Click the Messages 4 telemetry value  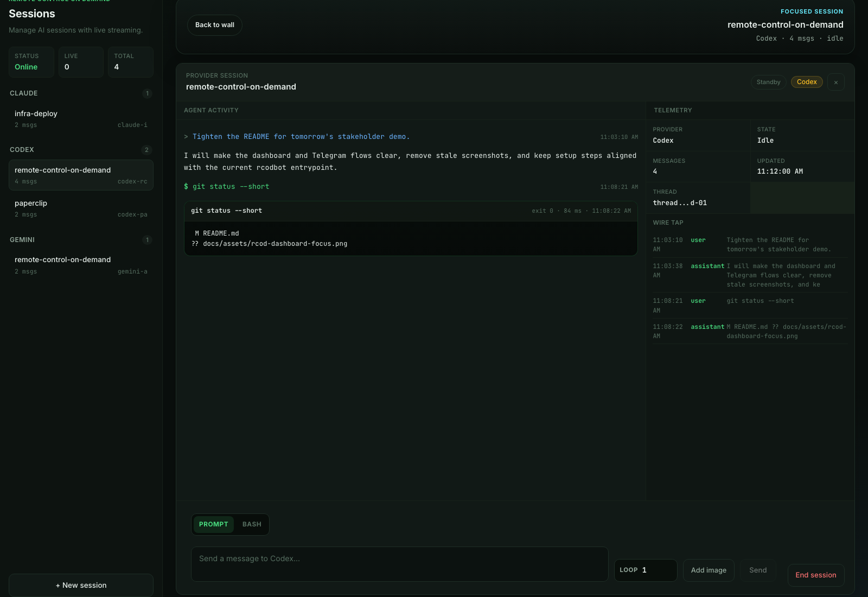coord(655,172)
